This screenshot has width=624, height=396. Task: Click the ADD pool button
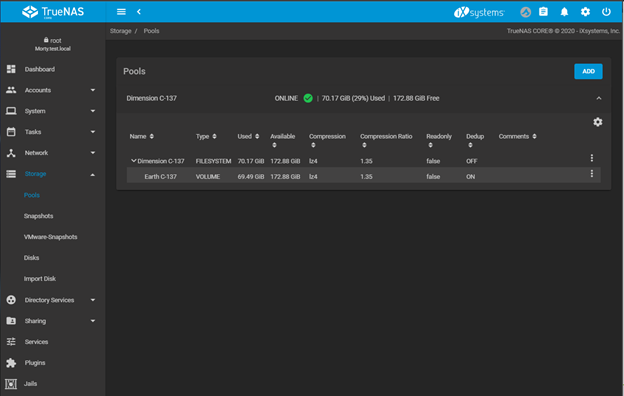(588, 72)
